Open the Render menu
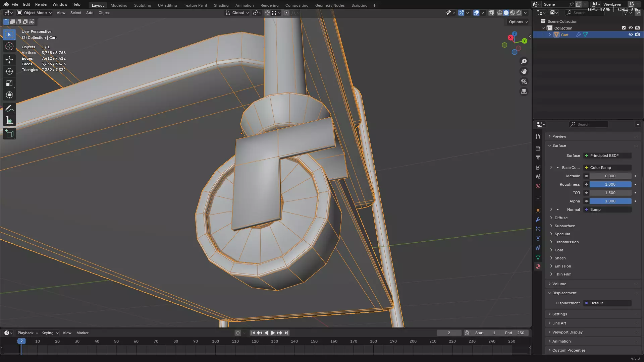 click(x=41, y=4)
